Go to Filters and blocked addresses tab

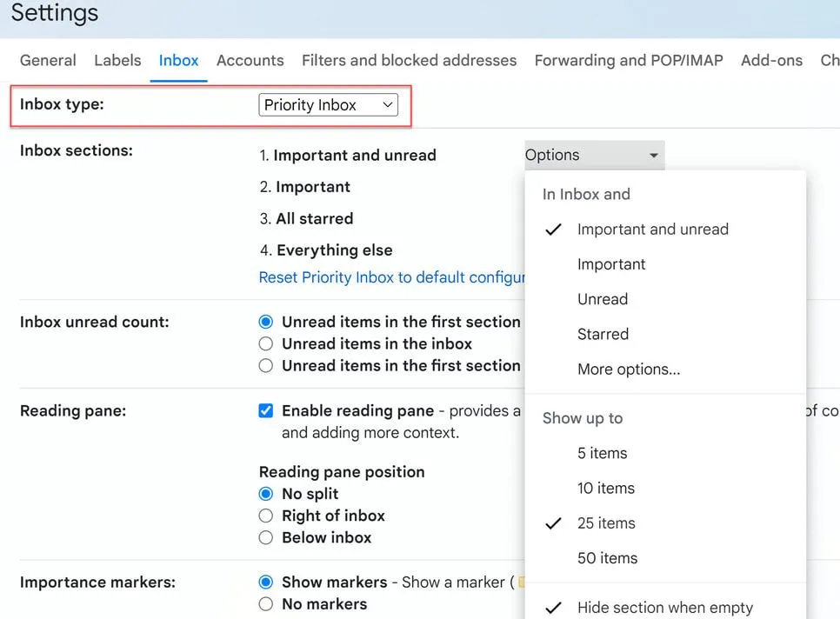(410, 60)
